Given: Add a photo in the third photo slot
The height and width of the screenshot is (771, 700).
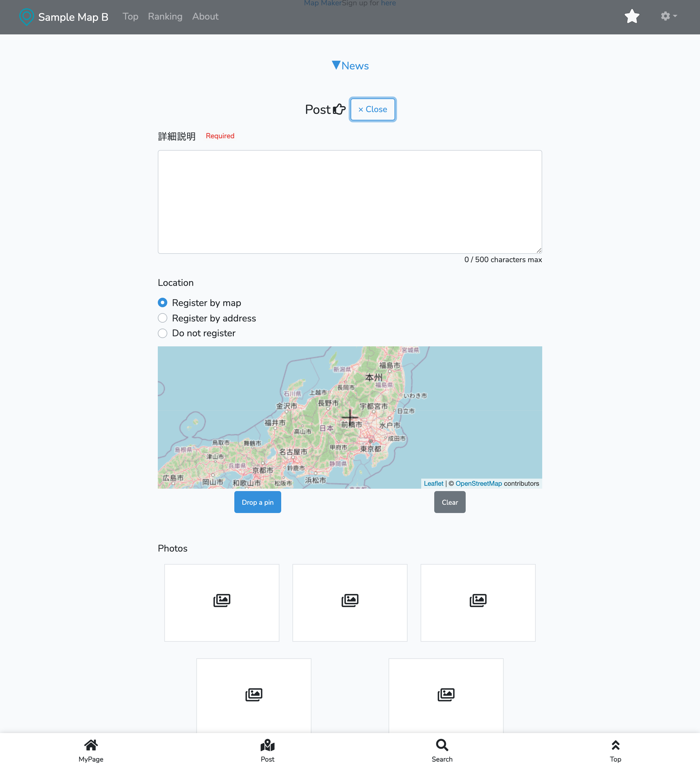Looking at the screenshot, I should coord(478,603).
